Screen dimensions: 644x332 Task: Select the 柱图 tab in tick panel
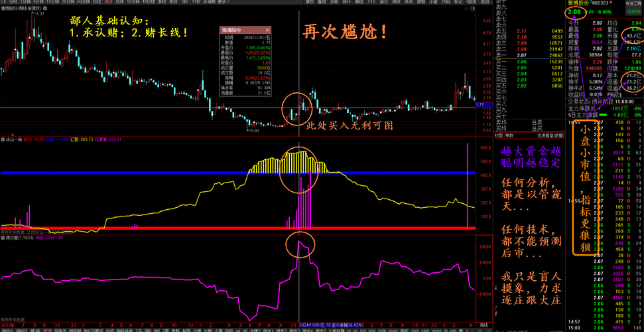point(498,135)
